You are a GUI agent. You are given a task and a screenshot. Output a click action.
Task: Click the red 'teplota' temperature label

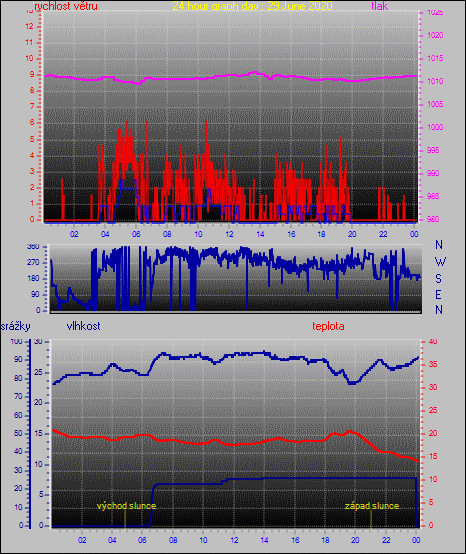(x=328, y=326)
